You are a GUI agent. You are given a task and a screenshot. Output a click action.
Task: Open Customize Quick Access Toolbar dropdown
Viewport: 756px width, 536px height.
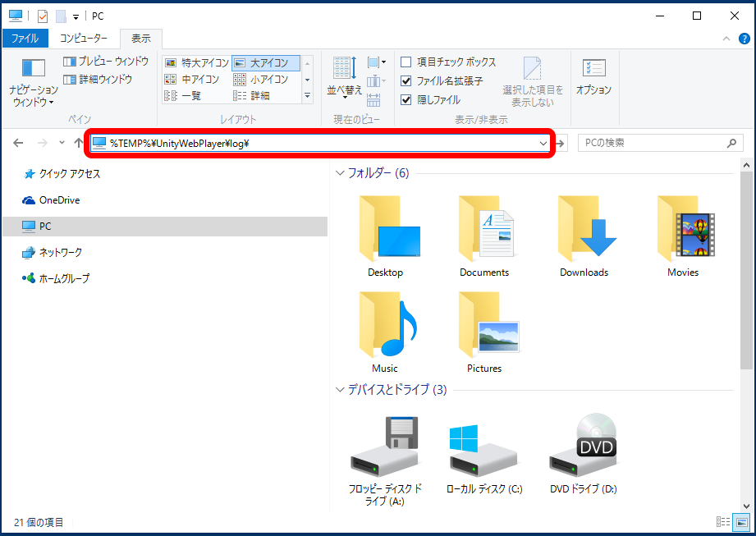coord(76,17)
